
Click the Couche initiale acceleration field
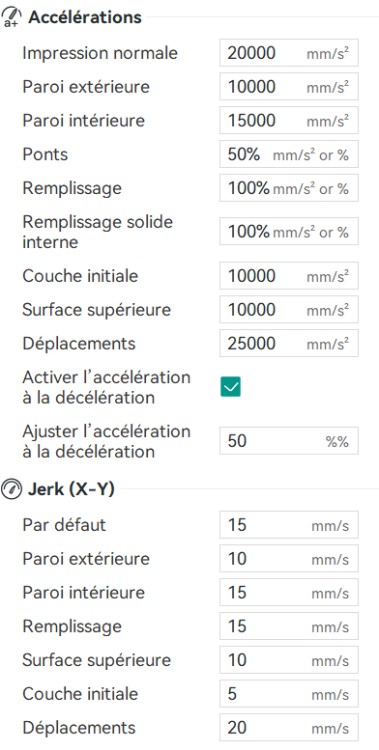(289, 276)
